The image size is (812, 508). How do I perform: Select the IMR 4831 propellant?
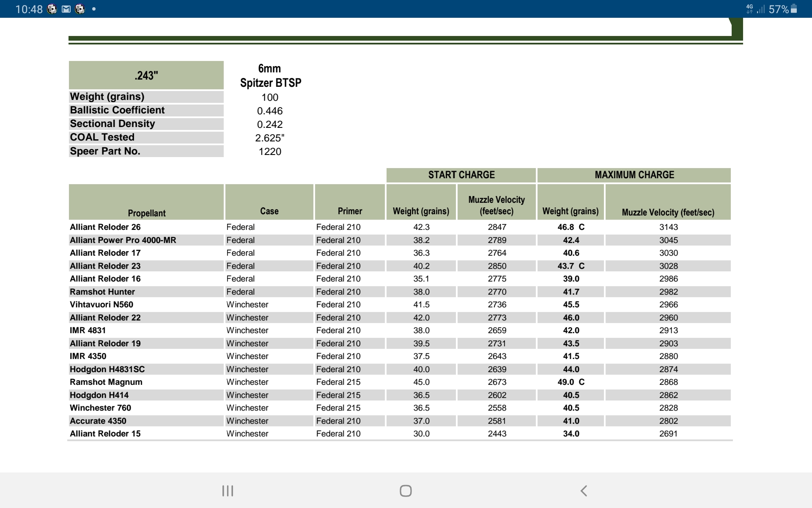coord(88,330)
